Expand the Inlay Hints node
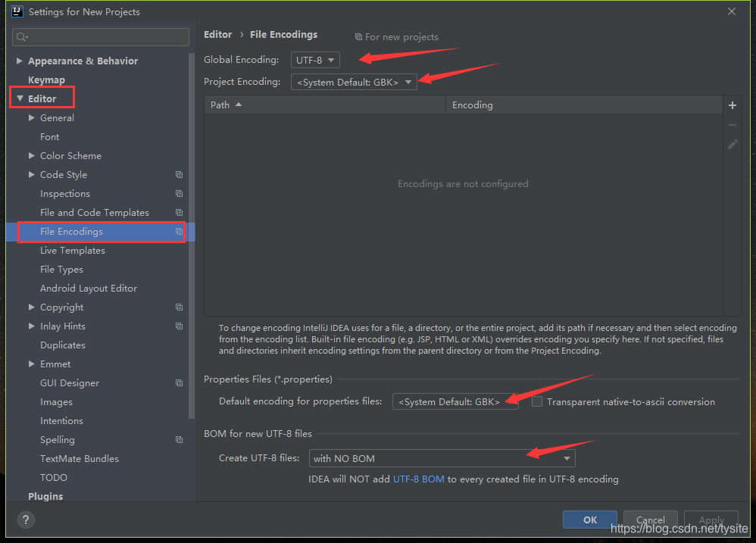The height and width of the screenshot is (543, 756). [31, 326]
